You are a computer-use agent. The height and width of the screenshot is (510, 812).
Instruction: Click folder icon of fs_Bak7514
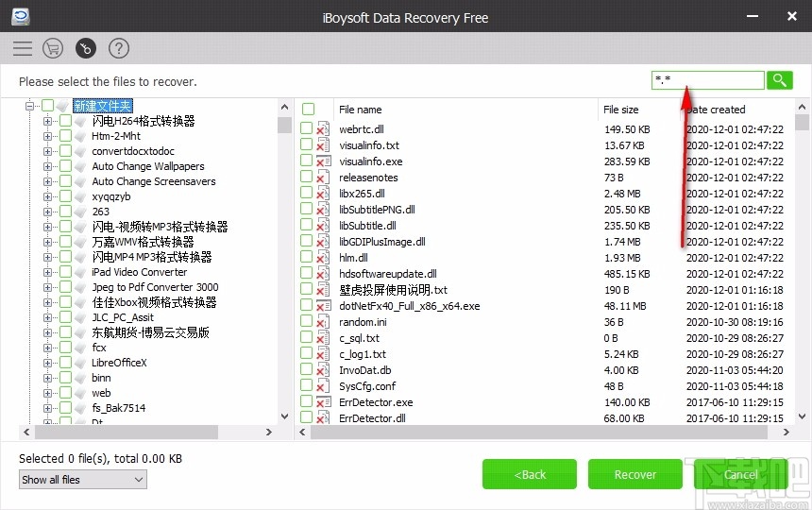click(x=80, y=408)
